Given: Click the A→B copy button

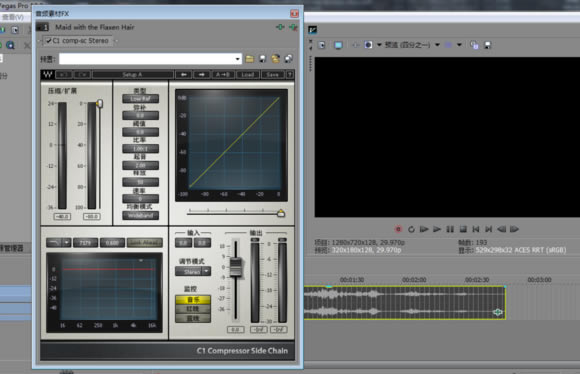Looking at the screenshot, I should tap(223, 75).
